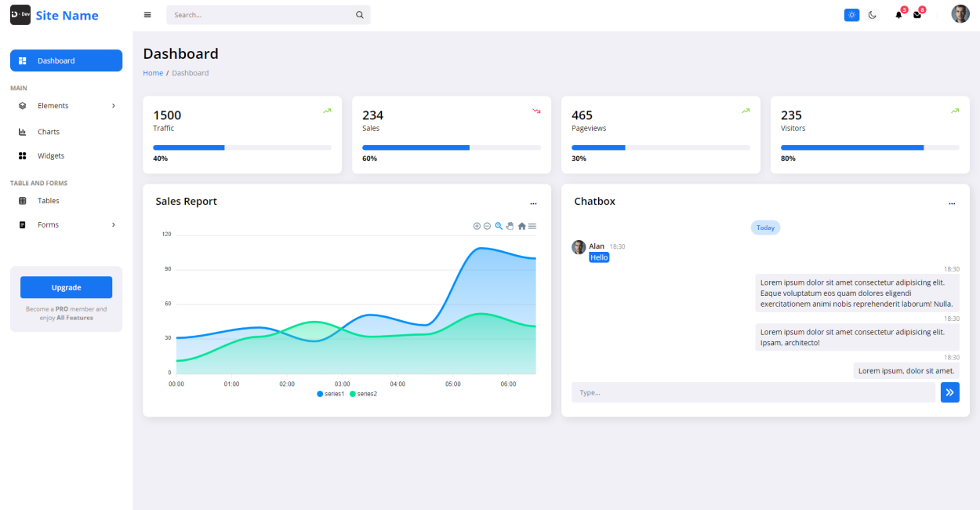980x510 pixels.
Task: Select the chart panning hand tool
Action: [510, 226]
